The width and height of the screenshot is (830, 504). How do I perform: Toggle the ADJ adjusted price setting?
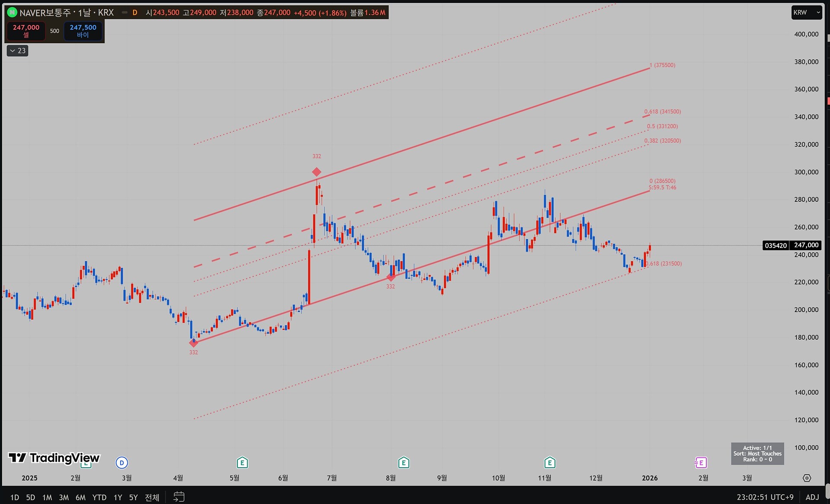812,497
